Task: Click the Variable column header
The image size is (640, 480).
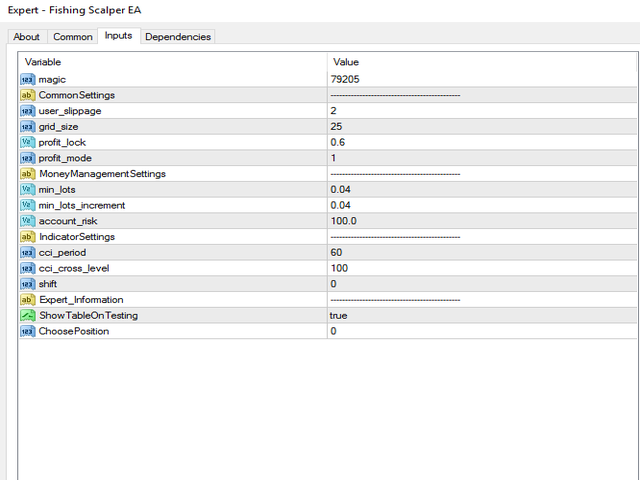Action: pos(43,62)
